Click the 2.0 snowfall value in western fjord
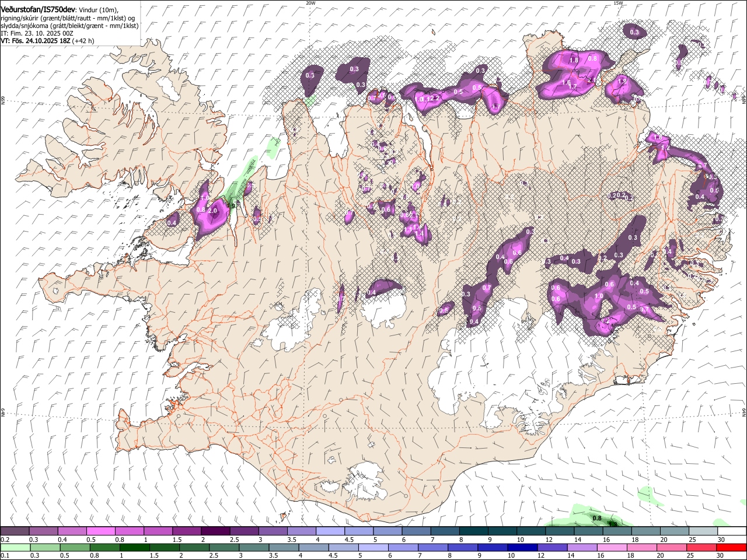This screenshot has width=747, height=560. (212, 211)
